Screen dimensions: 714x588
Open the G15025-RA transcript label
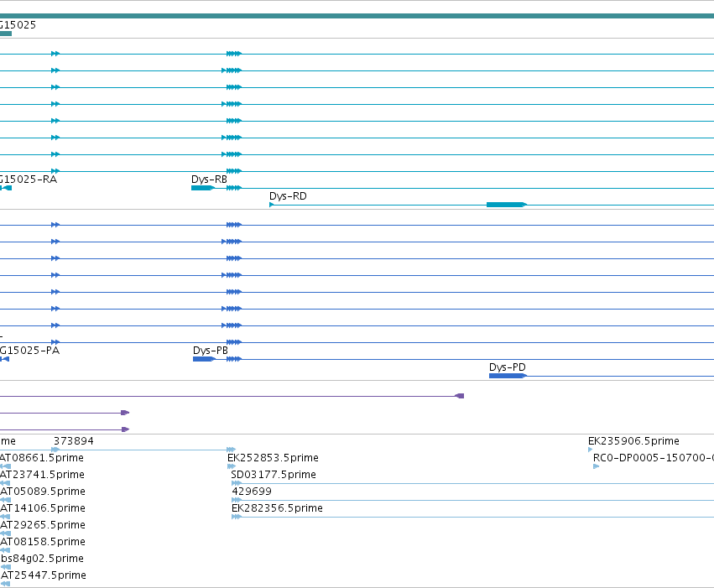pos(29,180)
